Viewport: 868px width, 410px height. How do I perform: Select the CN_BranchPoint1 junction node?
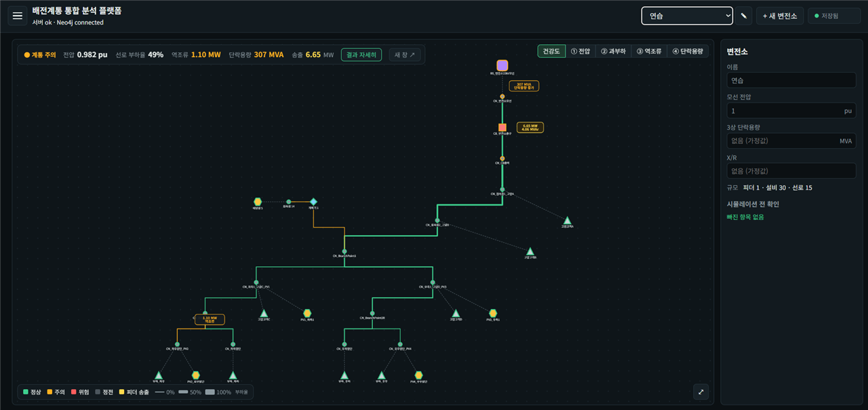pos(344,252)
